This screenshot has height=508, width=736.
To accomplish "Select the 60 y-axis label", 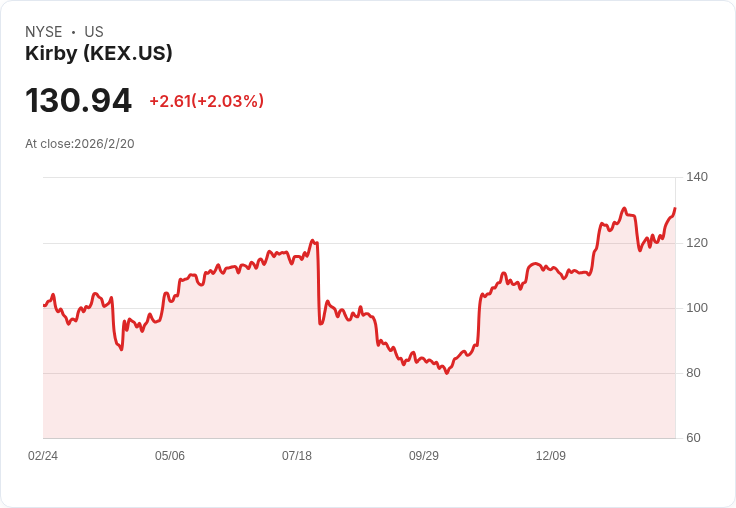I will (x=693, y=438).
